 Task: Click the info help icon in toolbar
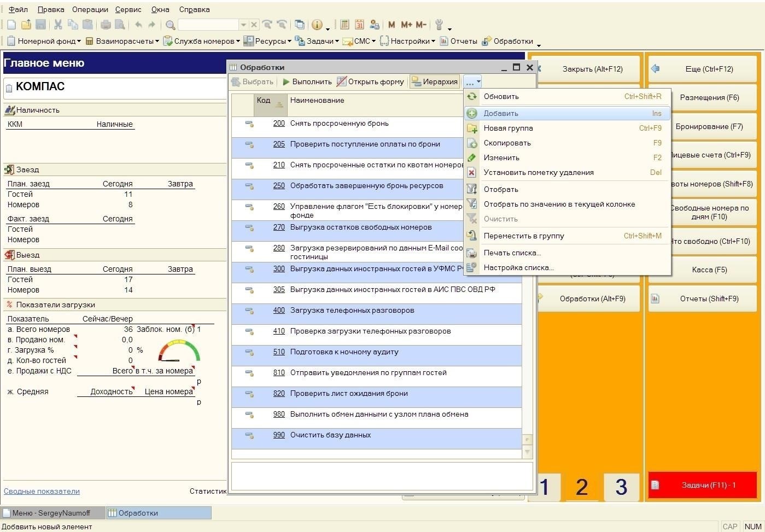[317, 25]
